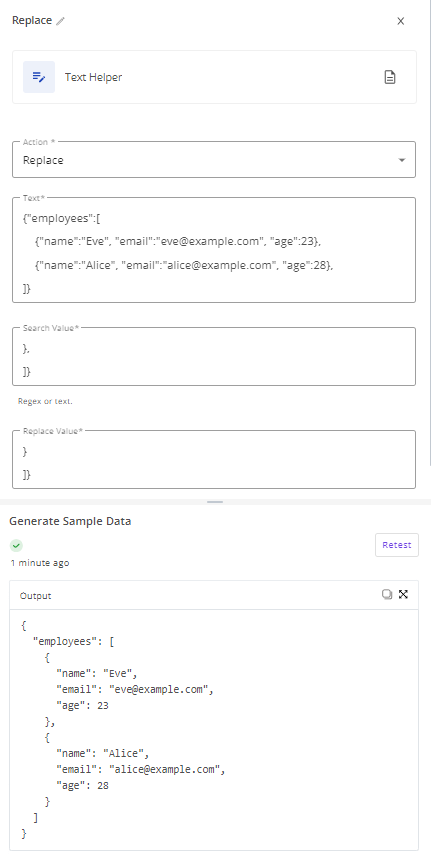
Task: Click the '1 minute ago' test timestamp
Action: (x=40, y=563)
